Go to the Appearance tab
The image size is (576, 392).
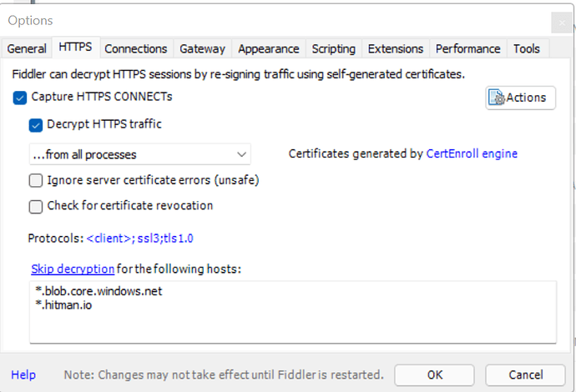click(x=268, y=49)
